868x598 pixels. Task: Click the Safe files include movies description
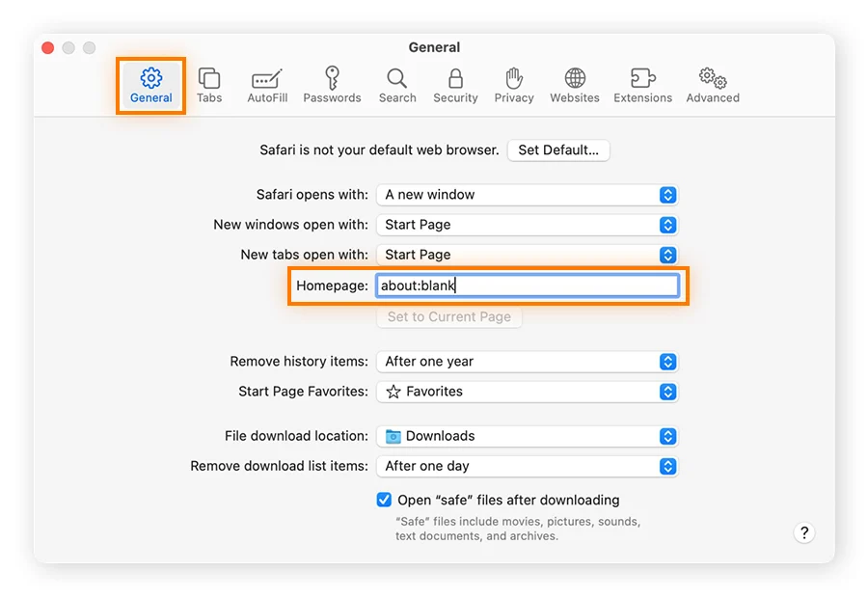(518, 529)
